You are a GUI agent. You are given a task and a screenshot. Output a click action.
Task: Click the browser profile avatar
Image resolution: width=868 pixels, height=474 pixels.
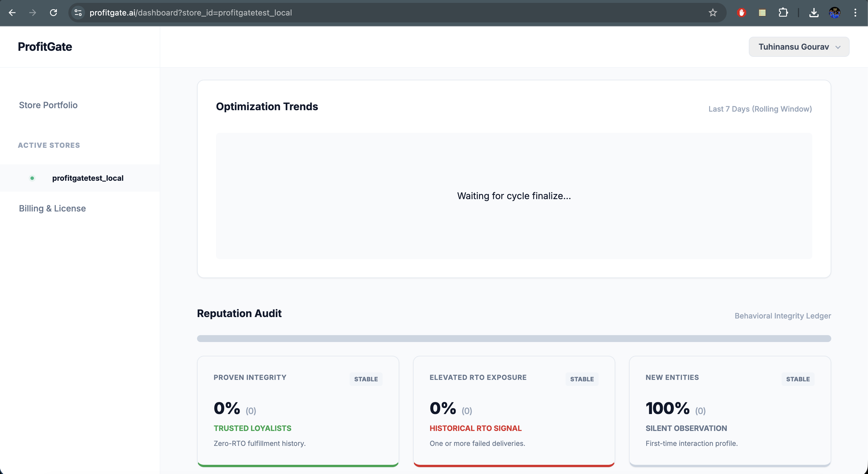pyautogui.click(x=835, y=12)
